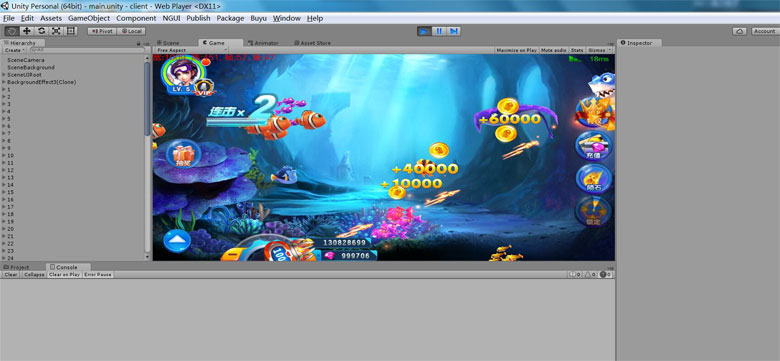Select the Move tool
This screenshot has width=780, height=361.
coord(27,31)
